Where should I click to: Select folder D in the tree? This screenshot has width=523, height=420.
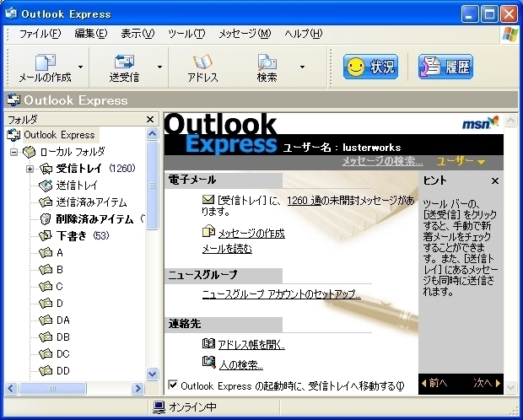click(x=60, y=304)
